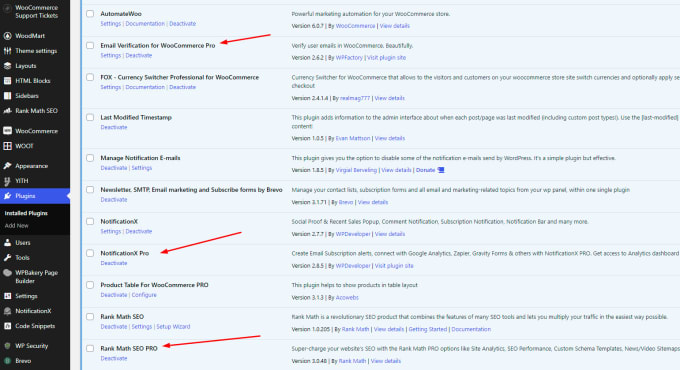This screenshot has width=680, height=370.
Task: Select the AutomateWoo plugin checkbox
Action: click(90, 14)
